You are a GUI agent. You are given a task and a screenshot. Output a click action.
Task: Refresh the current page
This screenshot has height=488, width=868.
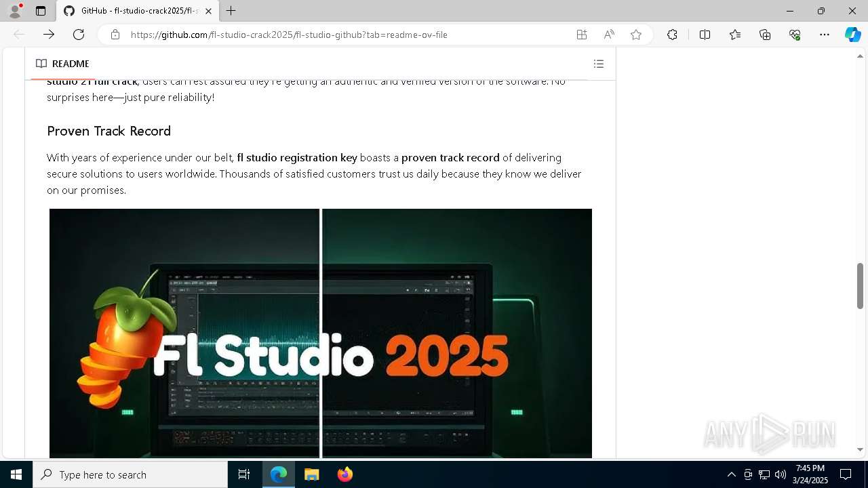(79, 35)
